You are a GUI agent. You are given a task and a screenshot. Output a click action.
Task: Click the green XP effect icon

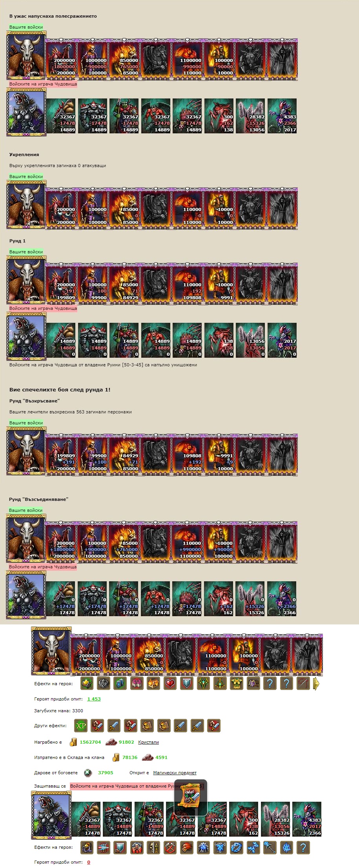coord(80,726)
